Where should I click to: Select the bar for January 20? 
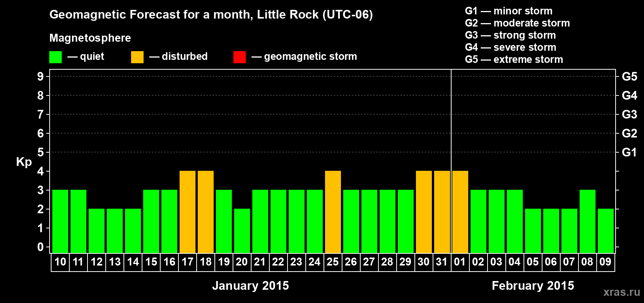242,231
